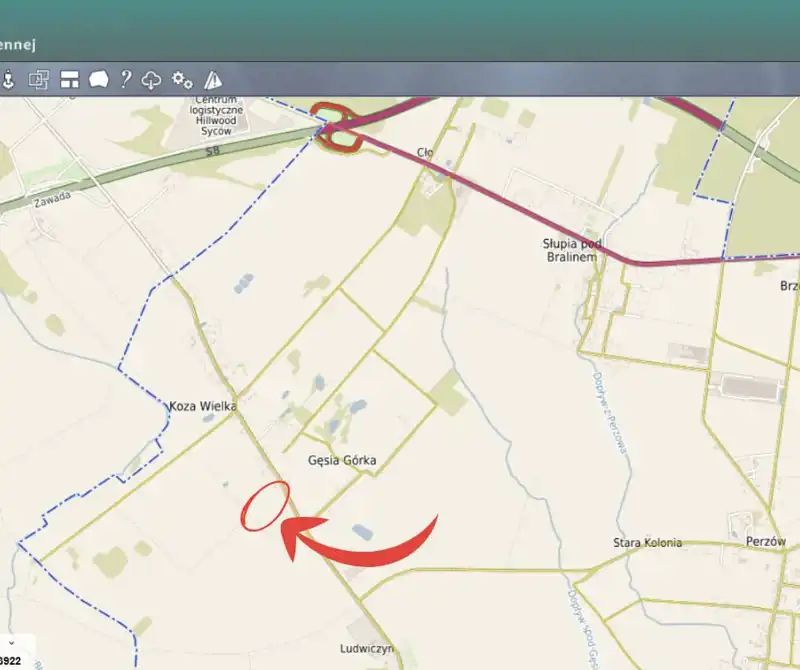The height and width of the screenshot is (670, 800).
Task: Select the Perzów village label
Action: click(x=767, y=541)
